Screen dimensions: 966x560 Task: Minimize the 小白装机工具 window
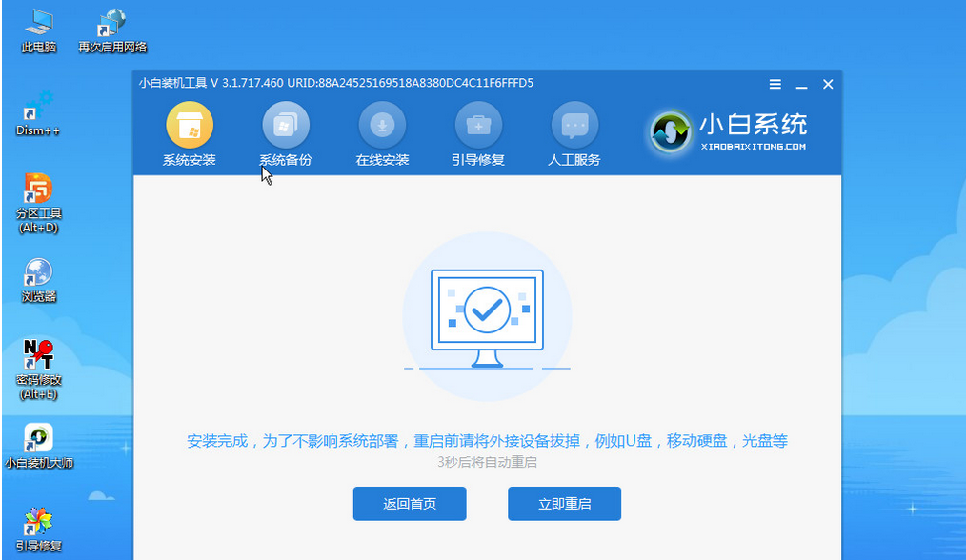coord(801,85)
